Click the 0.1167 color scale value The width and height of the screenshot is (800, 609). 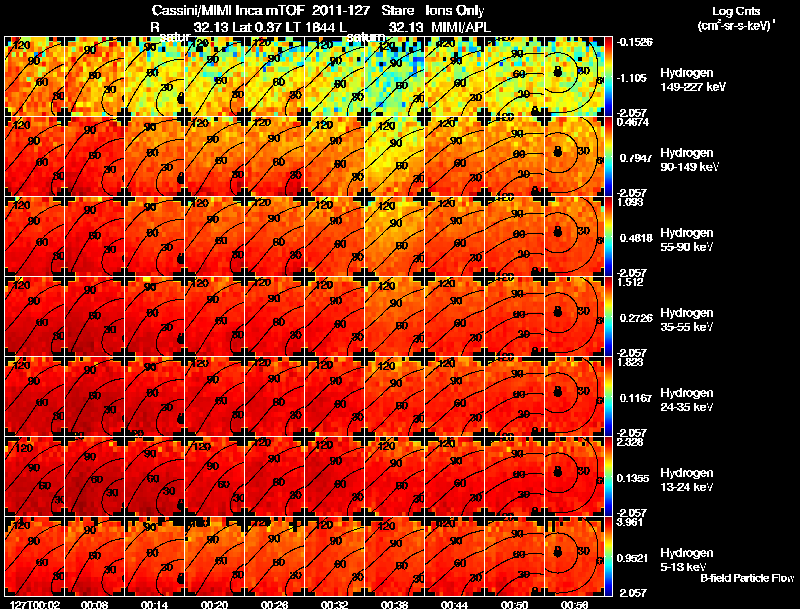[636, 398]
